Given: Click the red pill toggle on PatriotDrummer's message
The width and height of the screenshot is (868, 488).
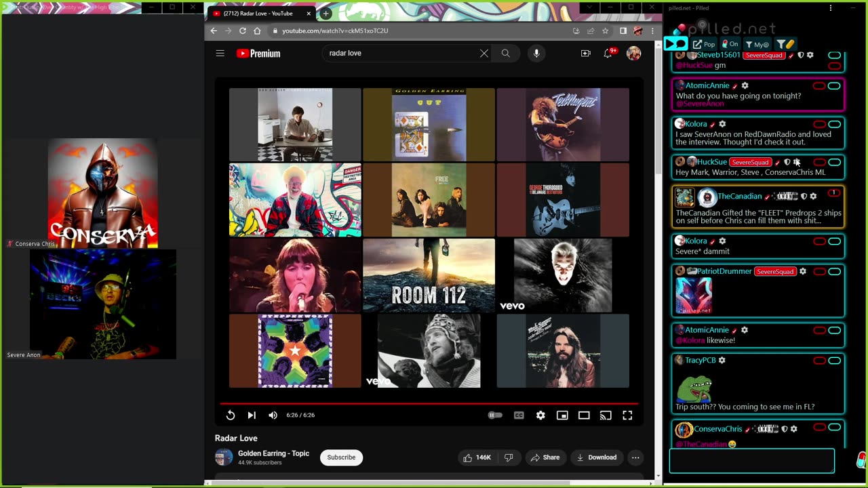Looking at the screenshot, I should 819,272.
